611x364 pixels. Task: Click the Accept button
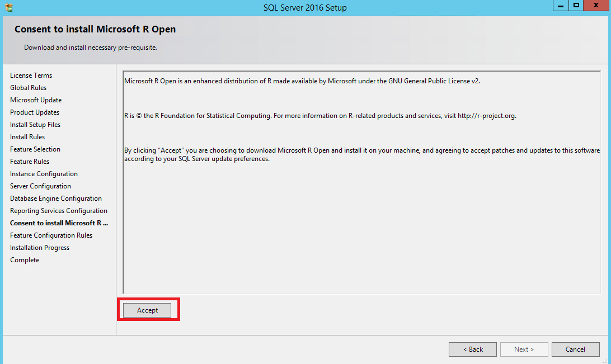click(x=147, y=310)
